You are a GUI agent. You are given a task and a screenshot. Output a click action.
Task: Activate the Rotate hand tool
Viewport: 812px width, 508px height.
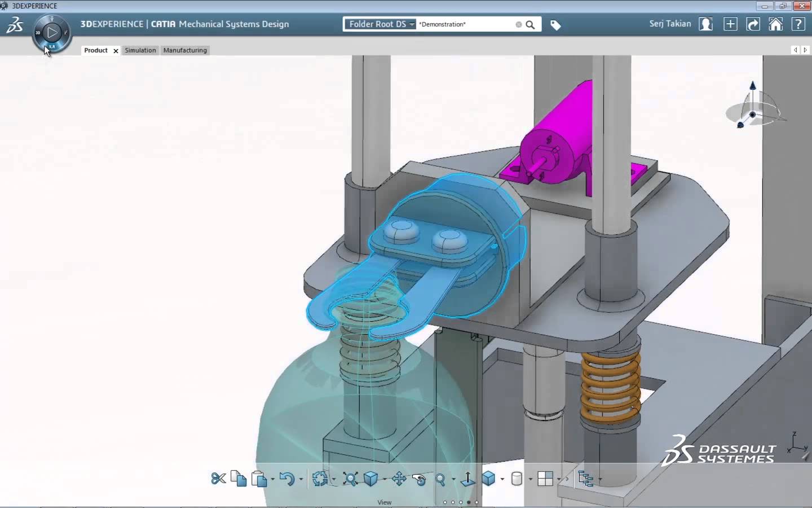click(x=419, y=479)
